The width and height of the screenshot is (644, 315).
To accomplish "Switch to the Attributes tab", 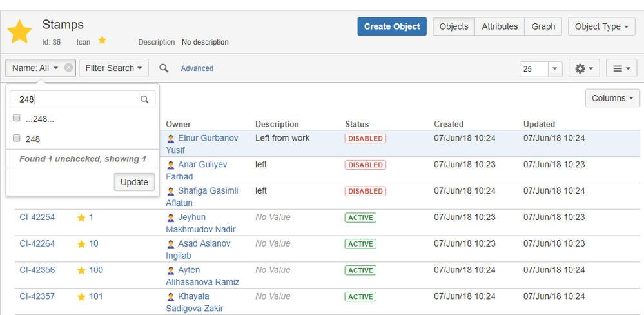I will [500, 26].
